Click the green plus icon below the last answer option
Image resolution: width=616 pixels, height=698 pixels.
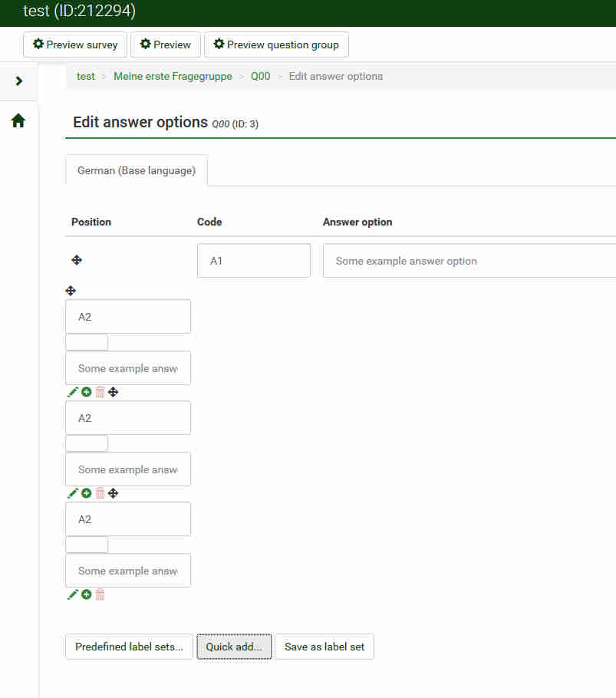pos(87,594)
